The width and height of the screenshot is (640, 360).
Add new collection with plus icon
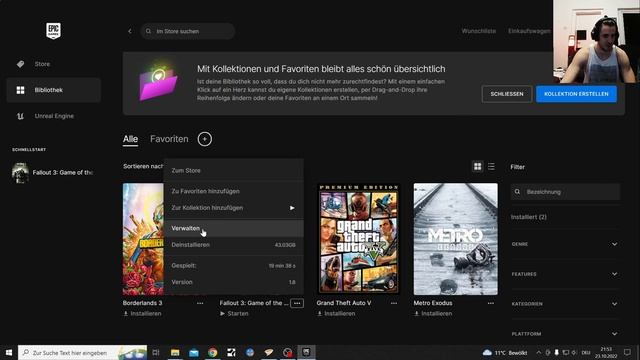point(204,139)
